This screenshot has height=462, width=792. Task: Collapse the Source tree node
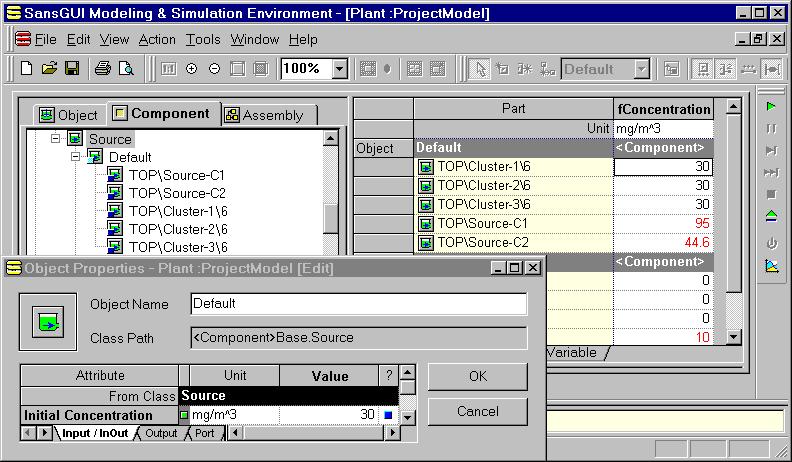pyautogui.click(x=57, y=139)
